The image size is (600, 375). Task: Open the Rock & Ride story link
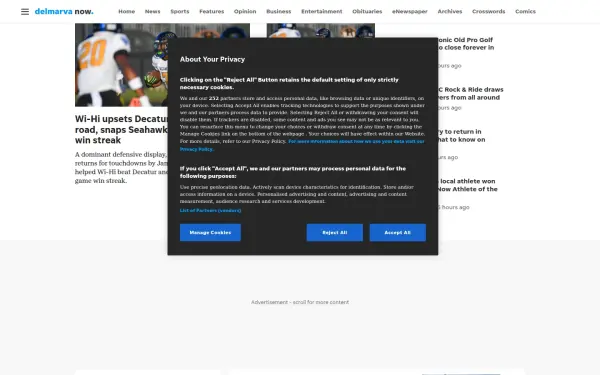(471, 93)
